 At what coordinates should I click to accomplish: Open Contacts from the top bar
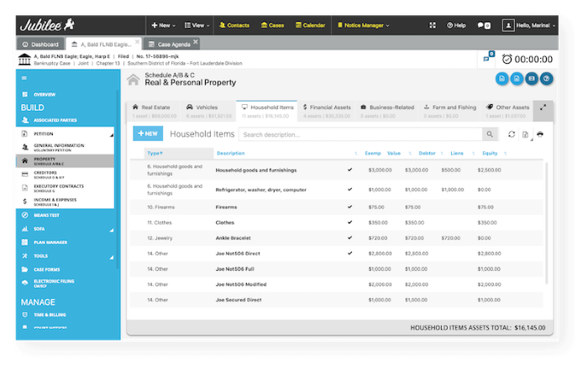[234, 25]
